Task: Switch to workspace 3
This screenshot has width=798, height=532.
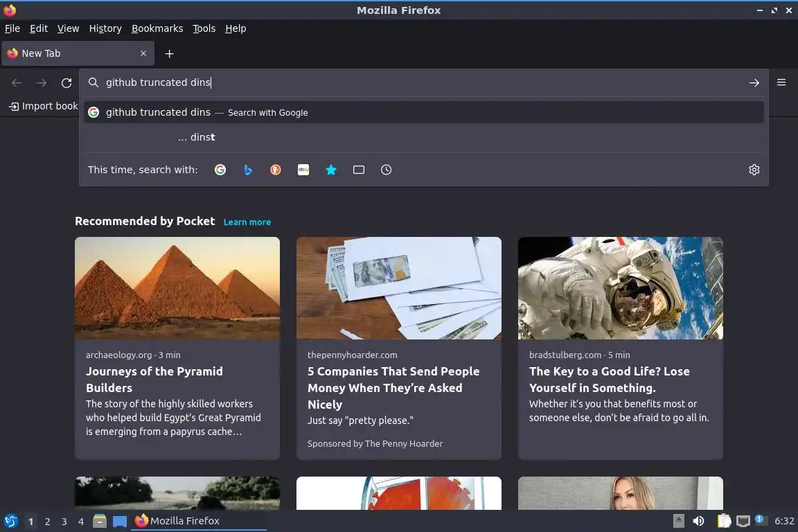Action: pyautogui.click(x=64, y=522)
